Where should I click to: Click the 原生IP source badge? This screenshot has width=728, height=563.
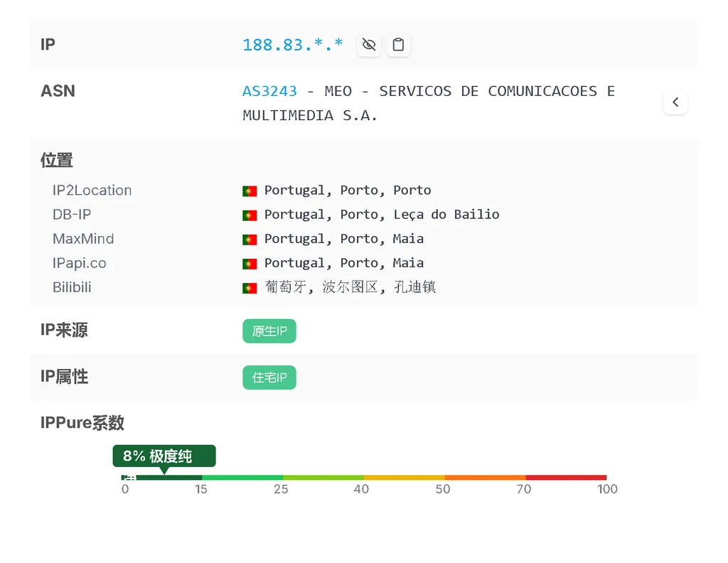pyautogui.click(x=269, y=331)
